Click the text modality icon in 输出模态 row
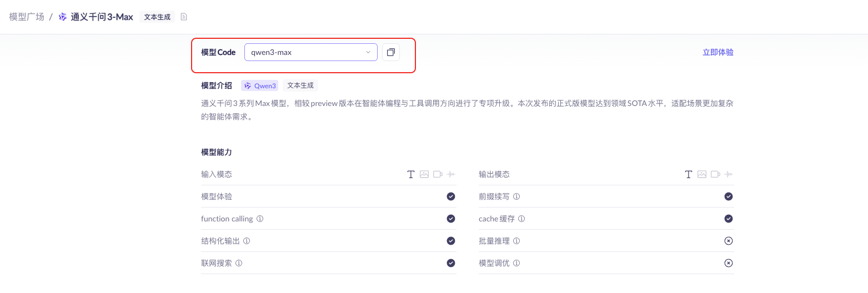 click(x=689, y=174)
